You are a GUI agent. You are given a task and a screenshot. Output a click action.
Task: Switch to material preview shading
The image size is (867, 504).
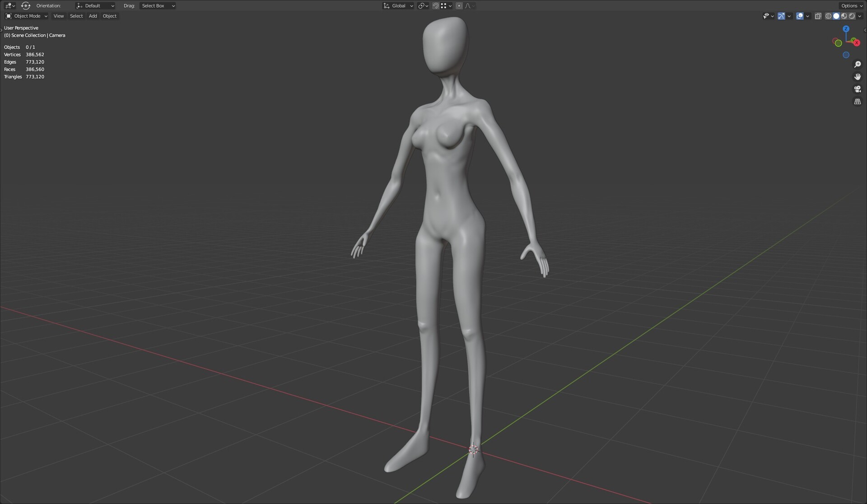[844, 16]
